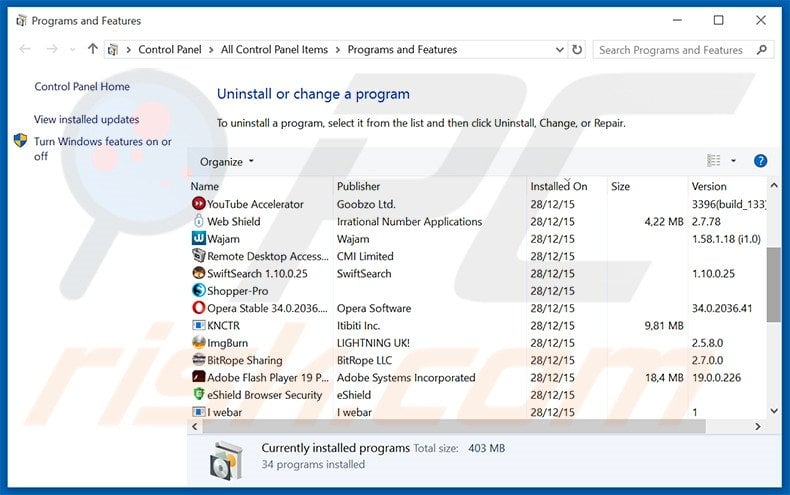Open the help question mark icon
Viewport: 790px width, 495px height.
coord(760,161)
